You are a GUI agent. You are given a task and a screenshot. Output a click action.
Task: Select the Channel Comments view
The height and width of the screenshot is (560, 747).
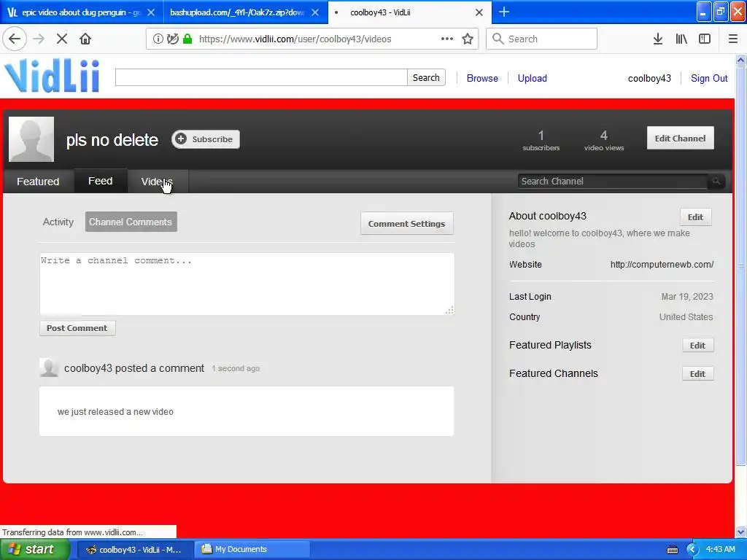pyautogui.click(x=131, y=222)
